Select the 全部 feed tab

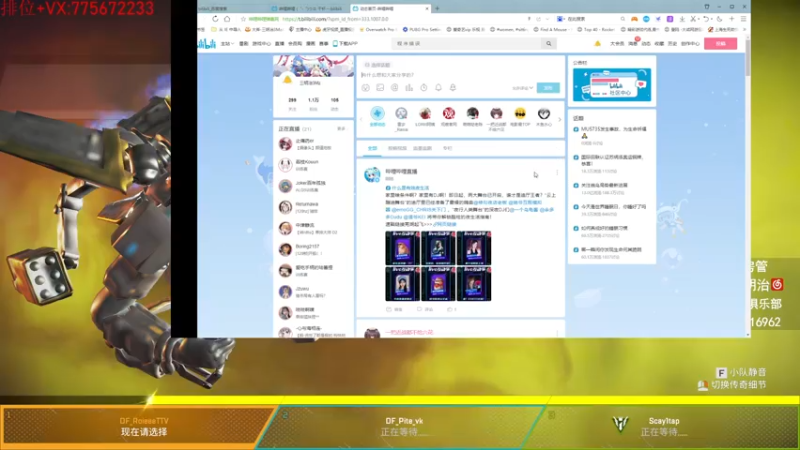pyautogui.click(x=372, y=148)
